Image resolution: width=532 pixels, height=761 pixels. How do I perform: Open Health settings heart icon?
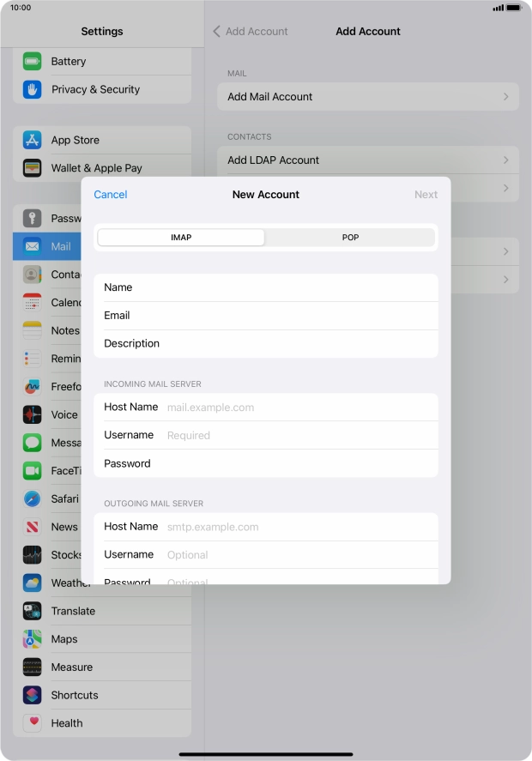pyautogui.click(x=33, y=723)
